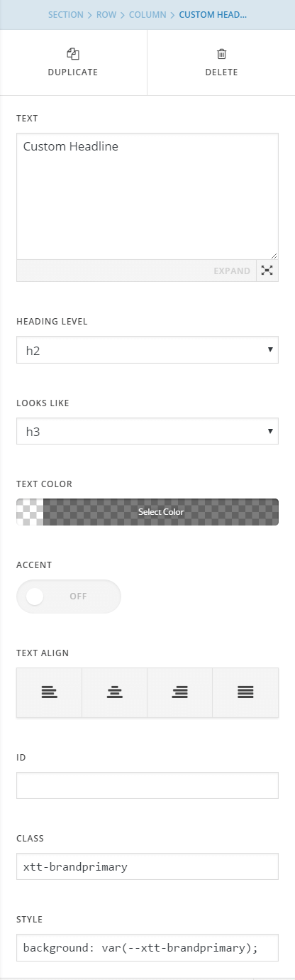Select center text alignment
The width and height of the screenshot is (295, 980).
pyautogui.click(x=114, y=692)
